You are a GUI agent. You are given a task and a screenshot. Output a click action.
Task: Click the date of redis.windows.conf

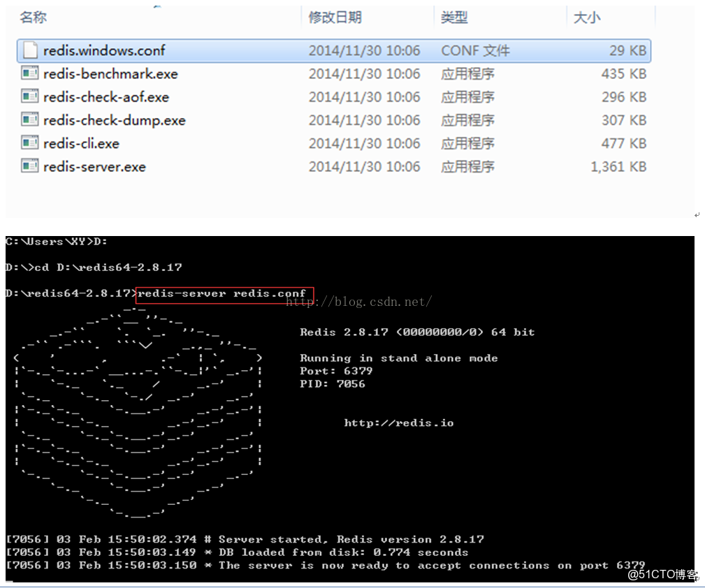[x=364, y=50]
